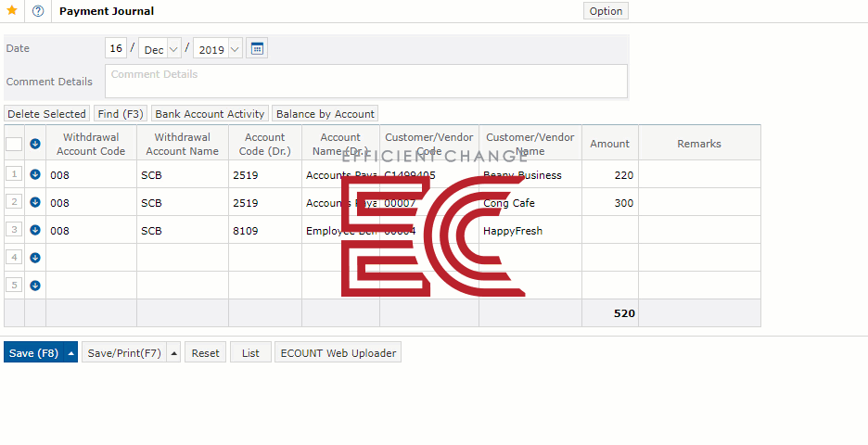Click the favorite star icon
Viewport: 868px width, 445px height.
(x=12, y=11)
